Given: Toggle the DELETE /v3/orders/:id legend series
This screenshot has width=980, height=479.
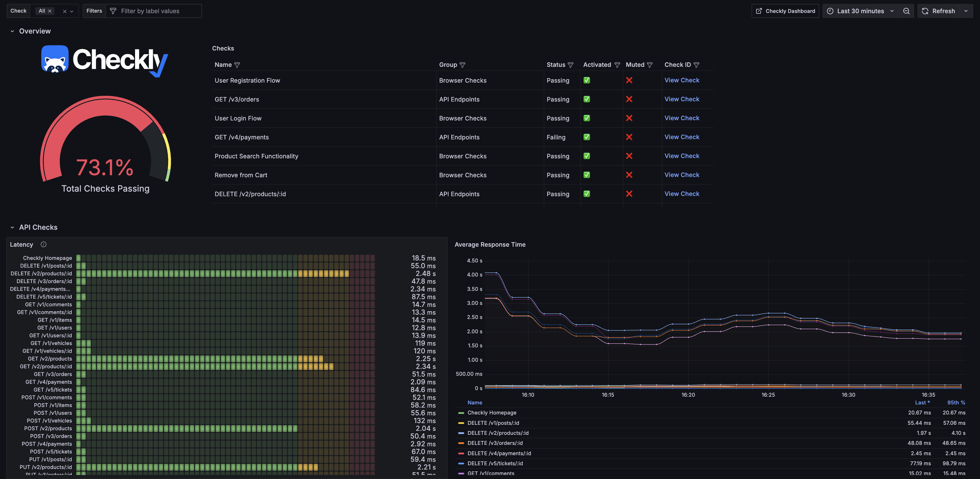Looking at the screenshot, I should pos(495,443).
